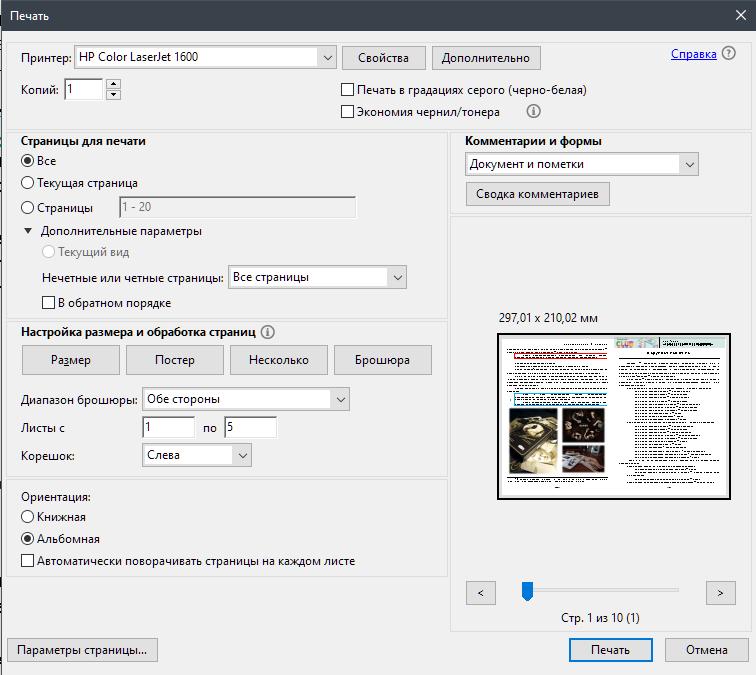This screenshot has width=756, height=675.
Task: Toggle В обратном порядке checkbox
Action: point(48,303)
